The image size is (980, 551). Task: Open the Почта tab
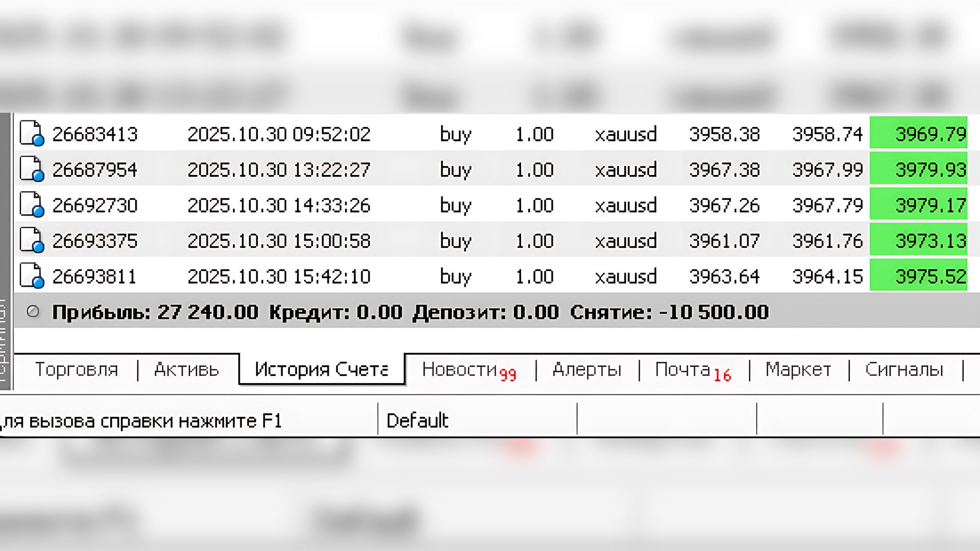point(693,370)
